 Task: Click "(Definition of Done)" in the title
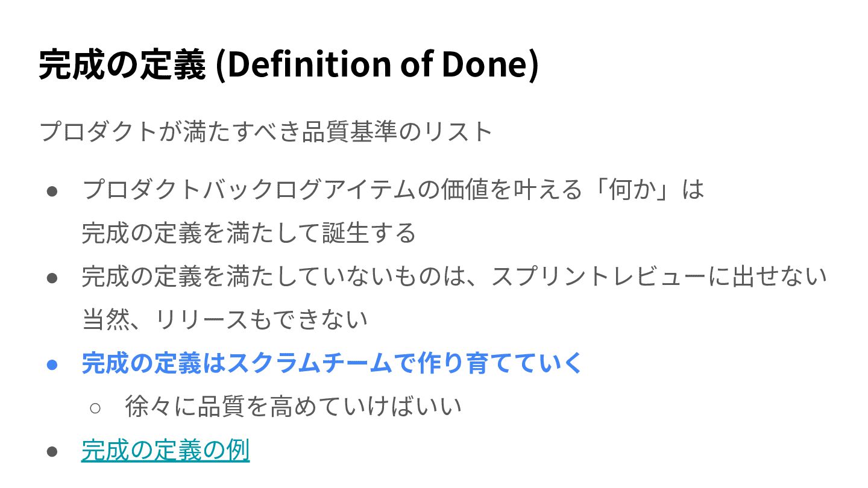[x=376, y=65]
